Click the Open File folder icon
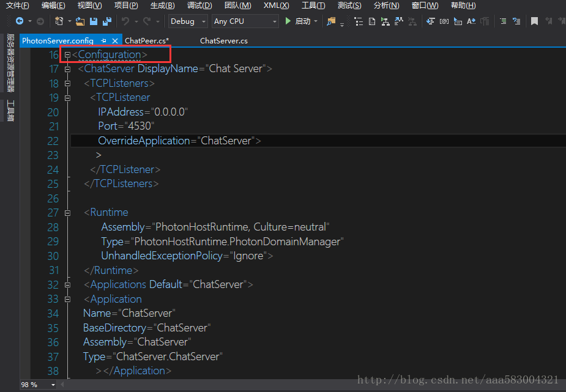This screenshot has width=566, height=392. tap(80, 21)
